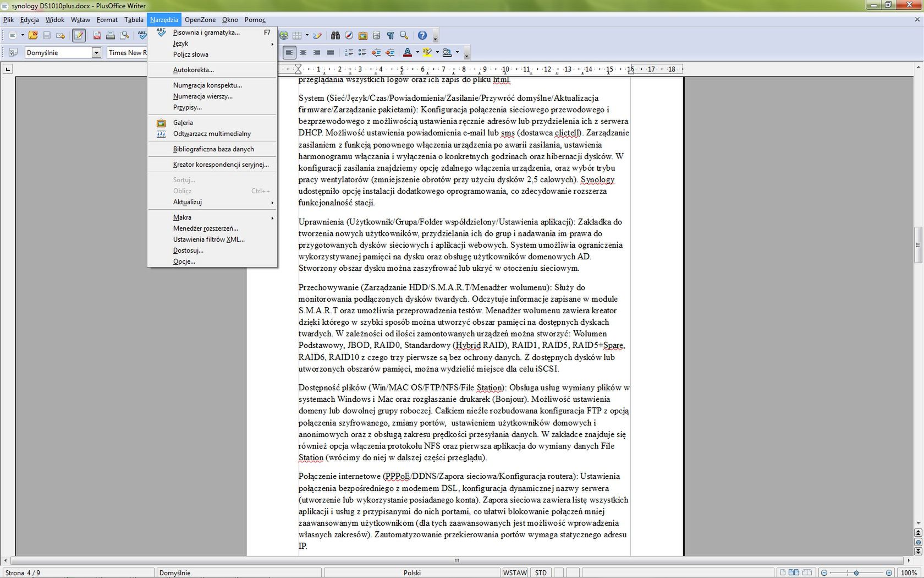The image size is (924, 578).
Task: Select Pisownia i gramatyka menu entry
Action: [212, 32]
